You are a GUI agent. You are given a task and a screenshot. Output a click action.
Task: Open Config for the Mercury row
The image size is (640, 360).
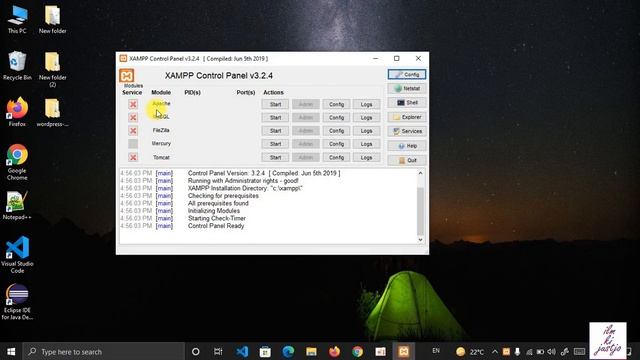336,144
